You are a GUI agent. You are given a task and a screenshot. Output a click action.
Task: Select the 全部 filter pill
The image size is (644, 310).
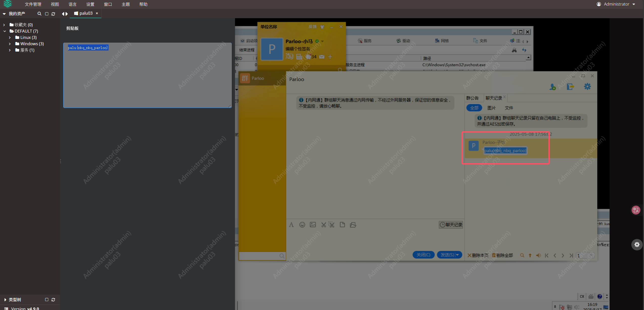[x=474, y=108]
